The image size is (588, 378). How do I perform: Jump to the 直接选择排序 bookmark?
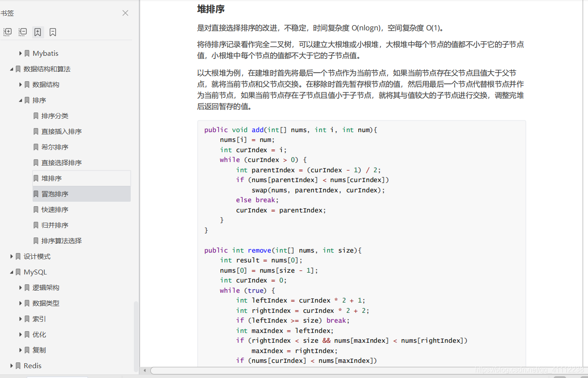click(x=62, y=162)
